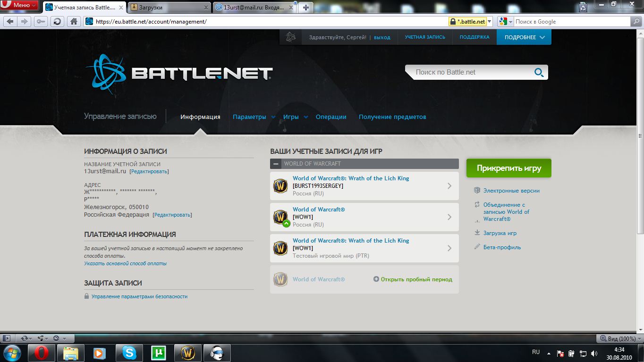Open the closed tabs trash icon
This screenshot has height=362, width=644.
click(x=584, y=7)
